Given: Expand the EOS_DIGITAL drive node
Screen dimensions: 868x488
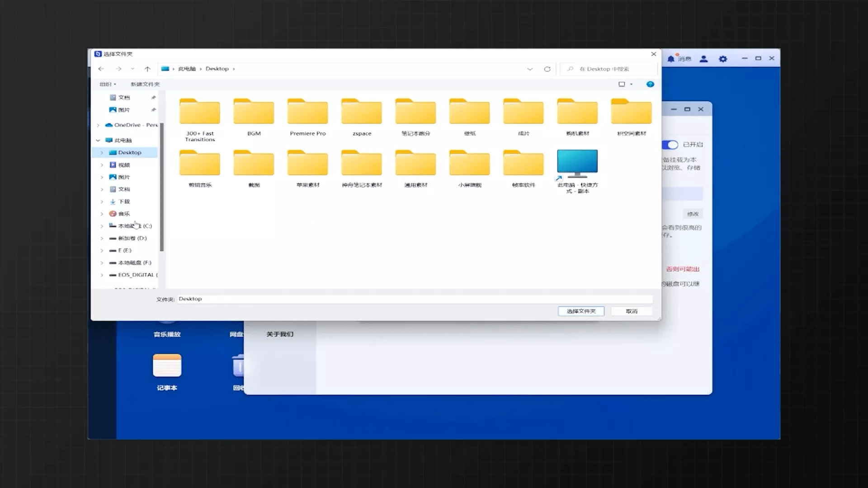Looking at the screenshot, I should 102,275.
